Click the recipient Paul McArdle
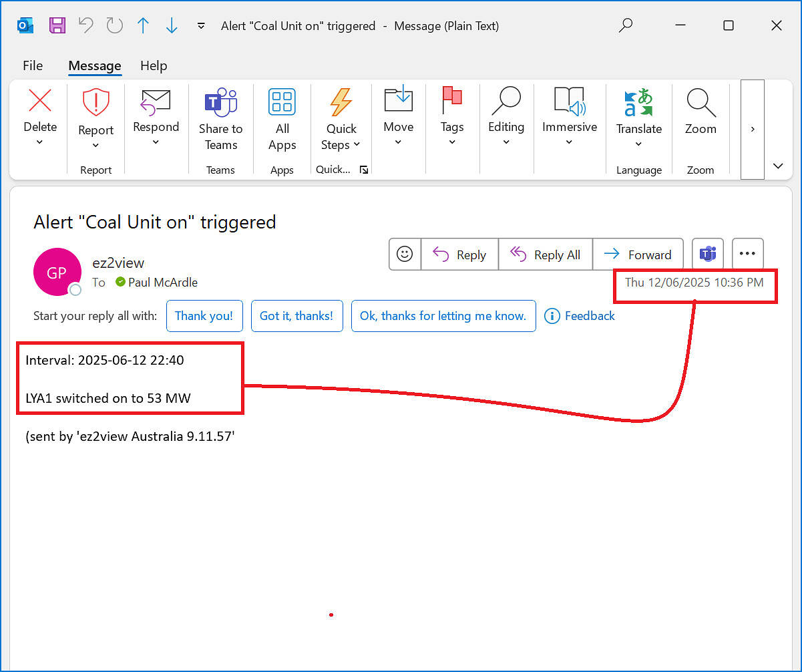The width and height of the screenshot is (802, 672). (x=163, y=283)
